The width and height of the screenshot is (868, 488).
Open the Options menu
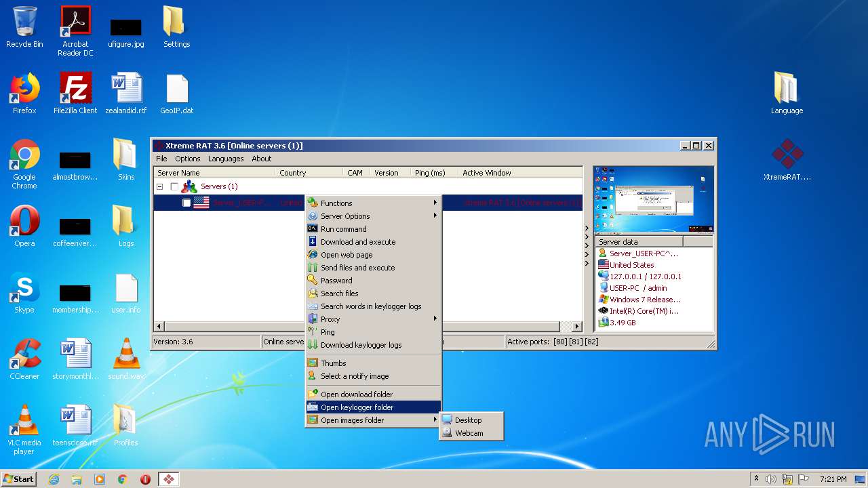(x=188, y=159)
